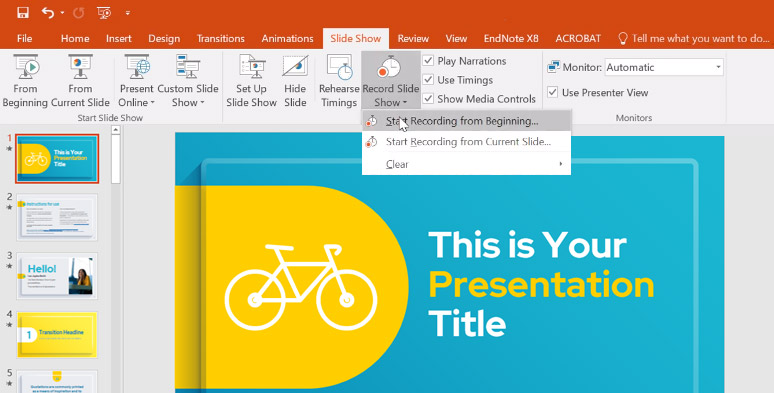
Task: Go to the Transitions tab
Action: click(x=221, y=39)
